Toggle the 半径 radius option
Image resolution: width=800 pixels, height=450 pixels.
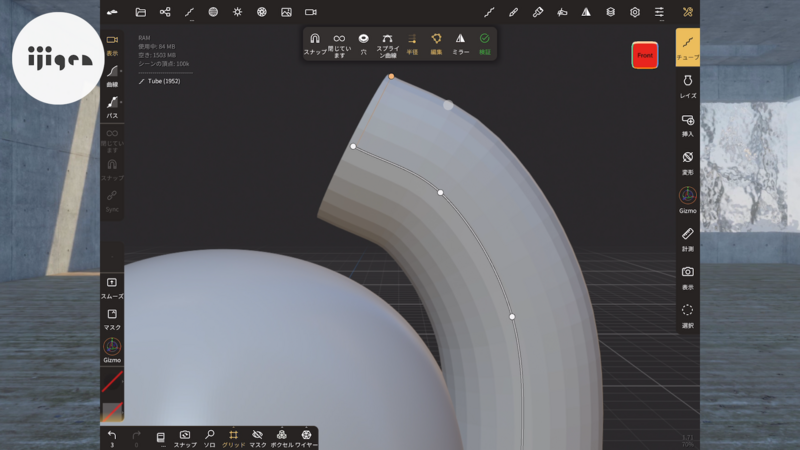[412, 44]
